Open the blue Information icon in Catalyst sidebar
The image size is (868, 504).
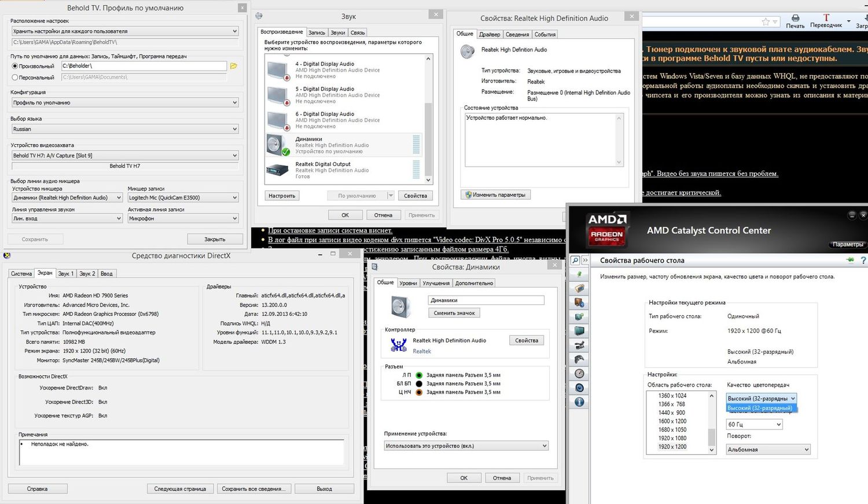pyautogui.click(x=579, y=402)
